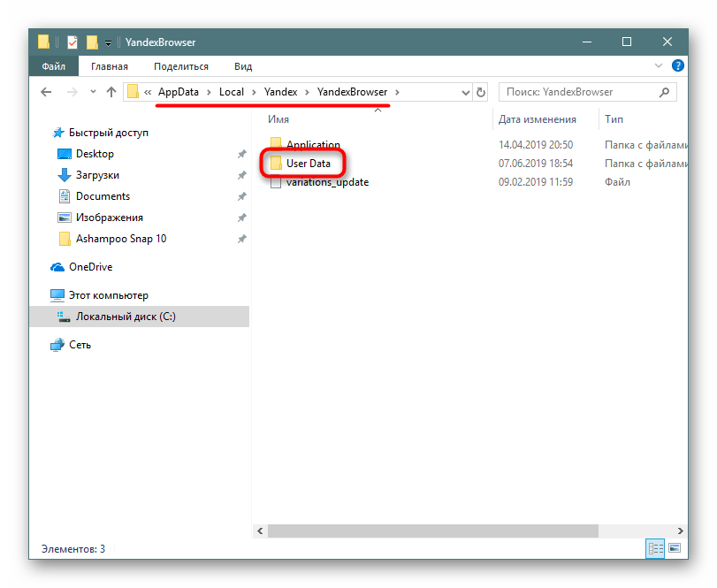Click the Поиск: YandexBrowser search field
The image size is (717, 588).
coord(587,92)
